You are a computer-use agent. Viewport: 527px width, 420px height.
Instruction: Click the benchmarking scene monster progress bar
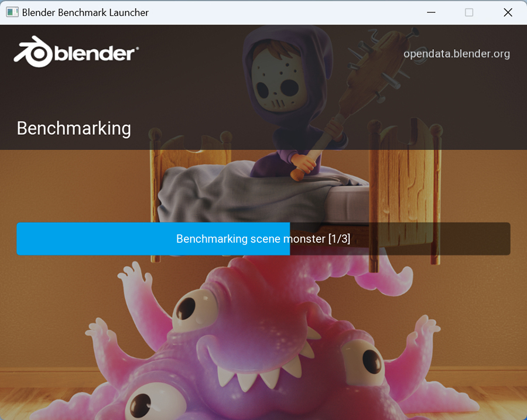(x=263, y=239)
